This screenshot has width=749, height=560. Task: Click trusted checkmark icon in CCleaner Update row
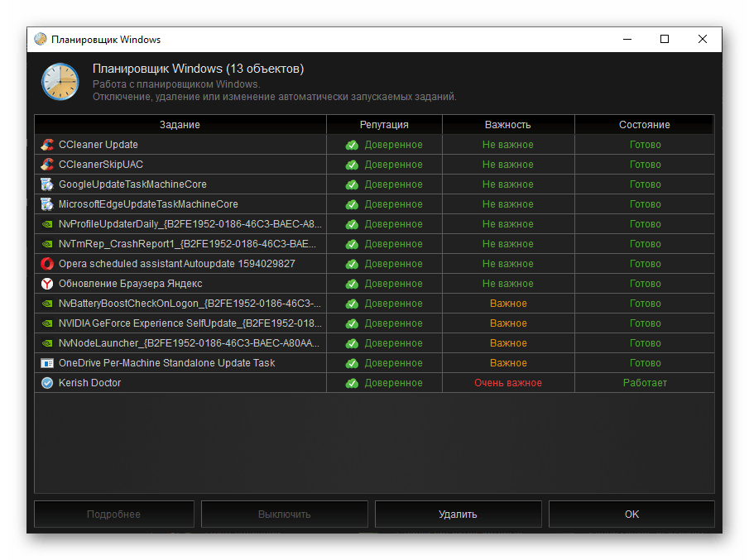click(352, 145)
